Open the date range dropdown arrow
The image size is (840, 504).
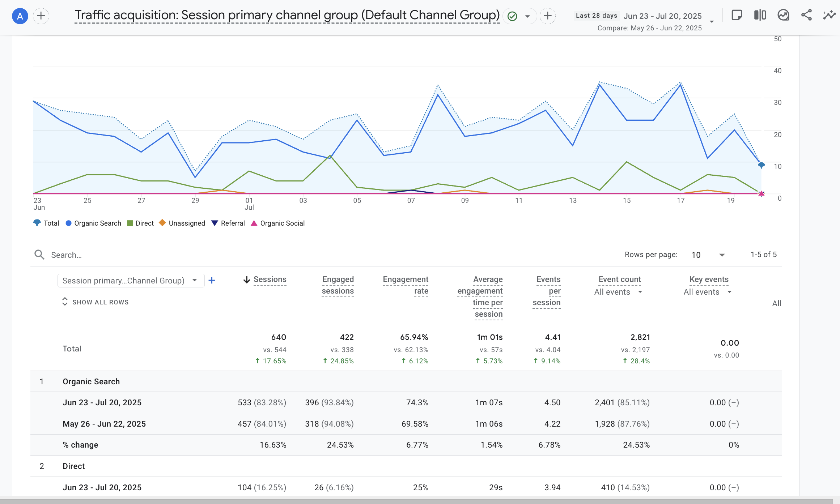point(712,22)
